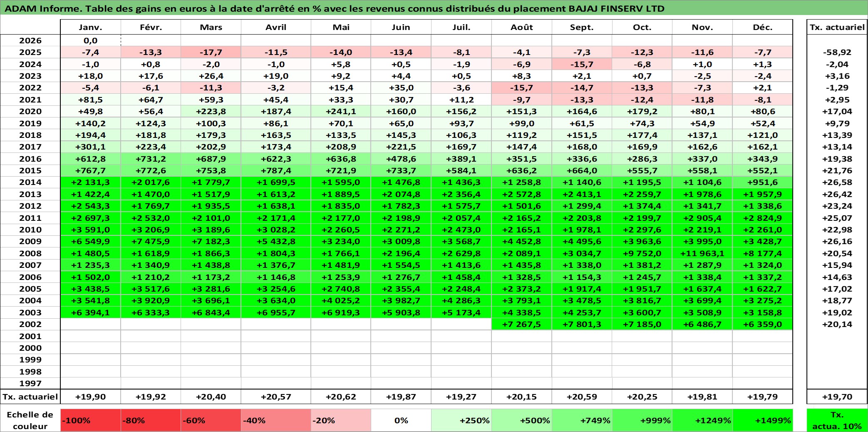868x432 pixels.
Task: Click the '+1 235,3' January 2007 cell
Action: [91, 265]
